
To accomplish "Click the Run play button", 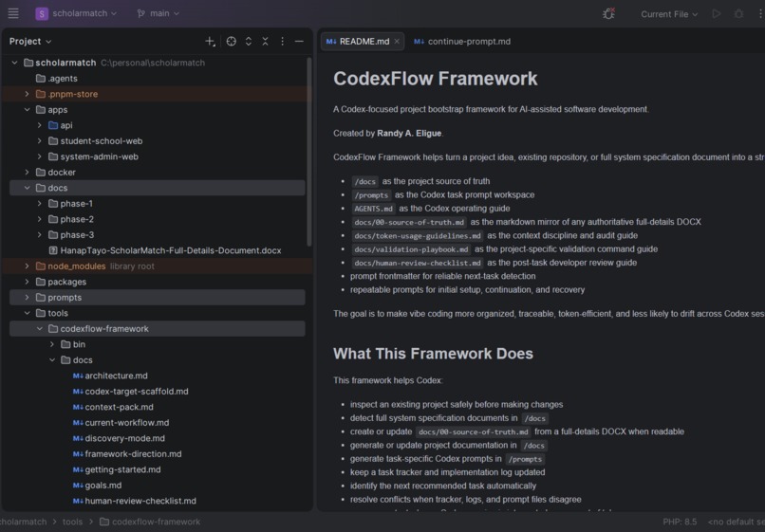I will (717, 13).
